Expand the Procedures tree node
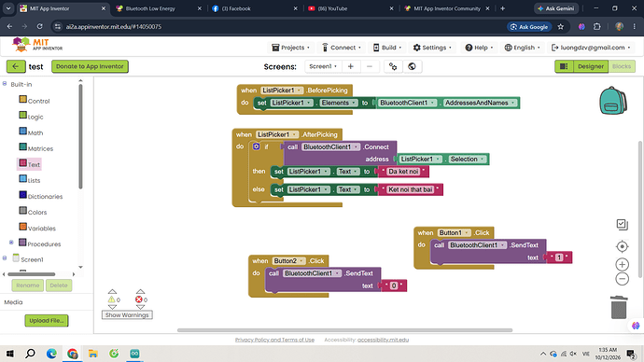 click(x=11, y=243)
